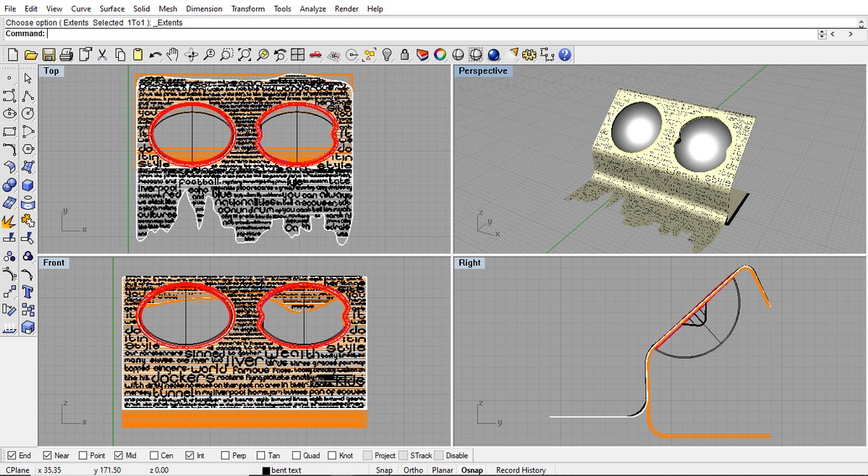Viewport: 868px width, 476px height.
Task: Toggle Planar mode in the status bar
Action: click(443, 470)
